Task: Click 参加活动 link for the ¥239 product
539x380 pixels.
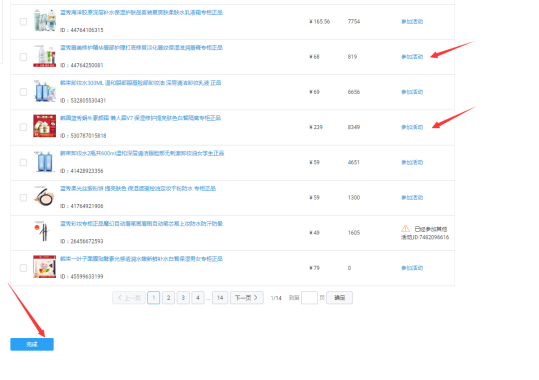Action: coord(412,127)
